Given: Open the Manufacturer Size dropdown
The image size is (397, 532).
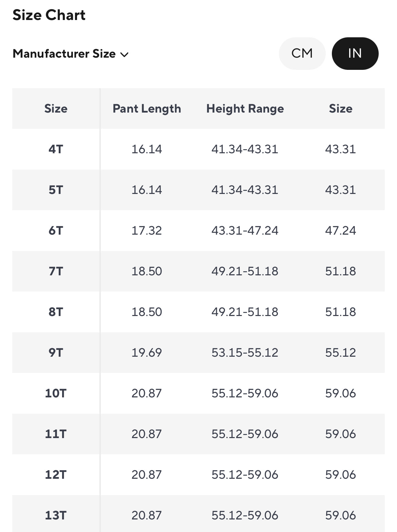Looking at the screenshot, I should (x=64, y=54).
